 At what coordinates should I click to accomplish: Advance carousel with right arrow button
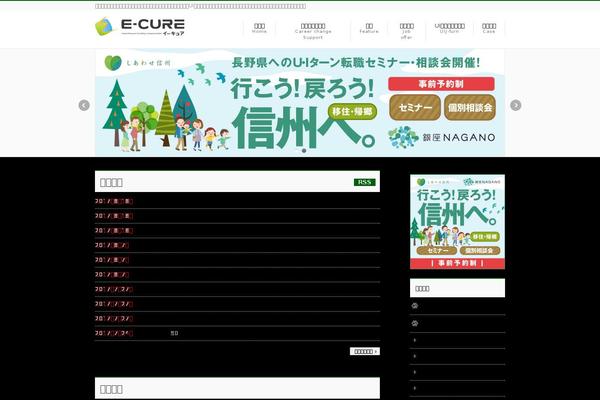tap(516, 105)
